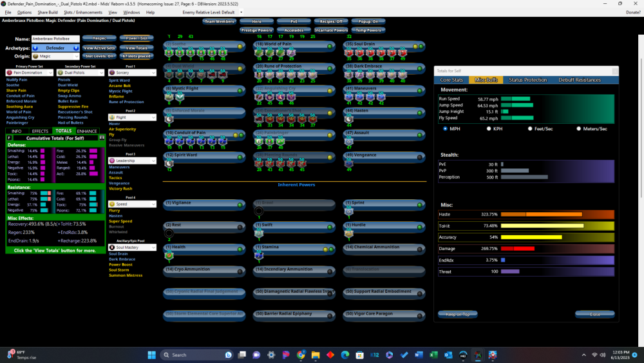Click the Vengeance power enhancement slot icon
The image size is (644, 363).
coord(349,163)
